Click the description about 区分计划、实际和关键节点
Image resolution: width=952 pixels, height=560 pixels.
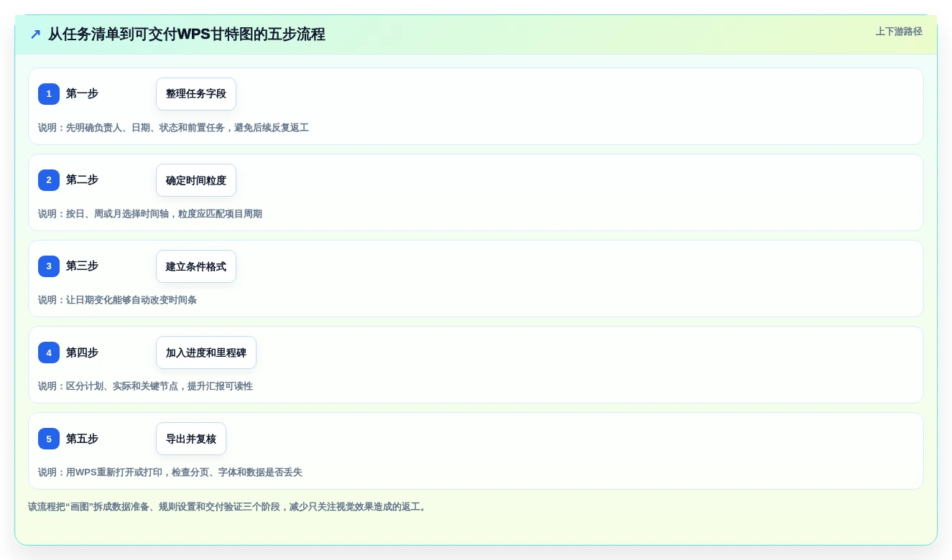coord(145,386)
